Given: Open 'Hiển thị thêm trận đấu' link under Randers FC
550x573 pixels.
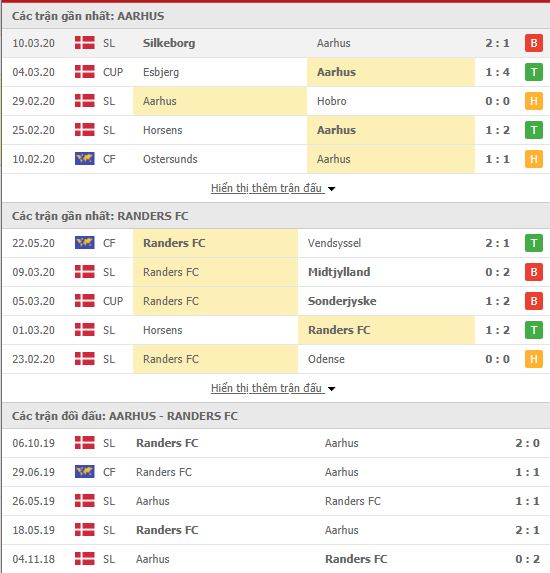Looking at the screenshot, I should click(267, 388).
